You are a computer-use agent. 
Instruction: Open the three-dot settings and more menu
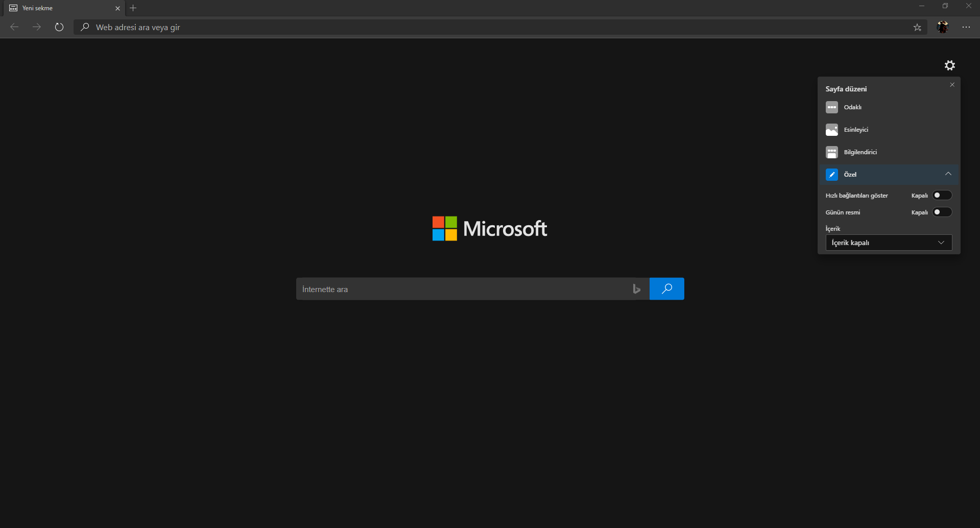click(966, 27)
